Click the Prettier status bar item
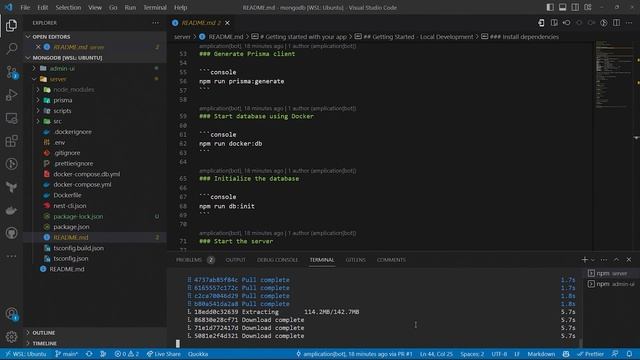This screenshot has width=640, height=360. click(590, 354)
